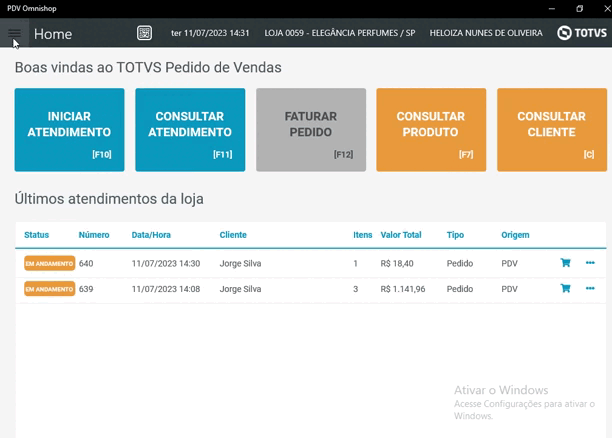This screenshot has width=612, height=438.
Task: Click the Cliente column header
Action: [233, 235]
